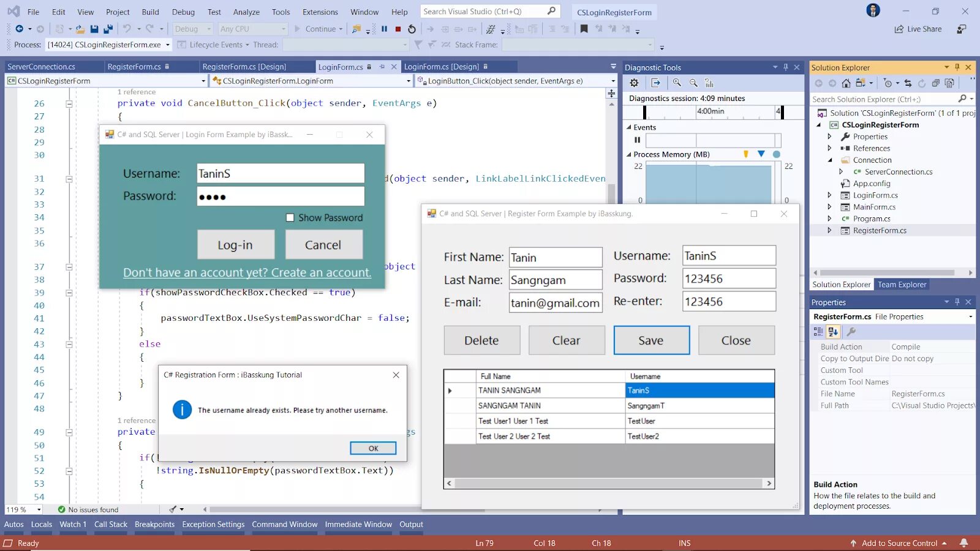980x551 pixels.
Task: Click the Save icon in the toolbar
Action: click(94, 29)
